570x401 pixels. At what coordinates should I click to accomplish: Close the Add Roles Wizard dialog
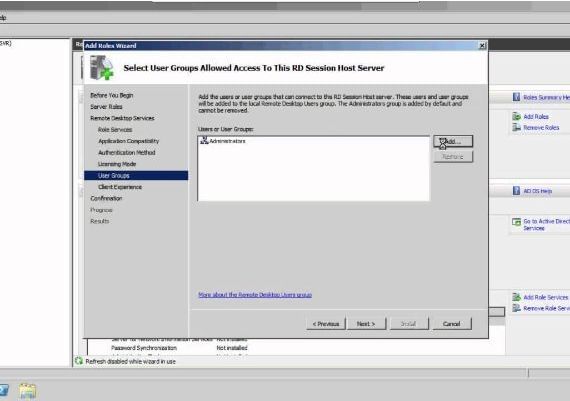(x=482, y=46)
